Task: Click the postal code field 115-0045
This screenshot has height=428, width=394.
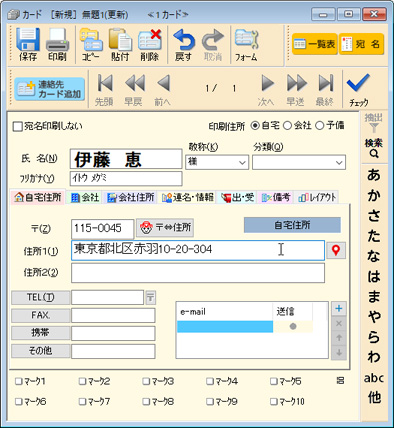Action: [x=102, y=229]
